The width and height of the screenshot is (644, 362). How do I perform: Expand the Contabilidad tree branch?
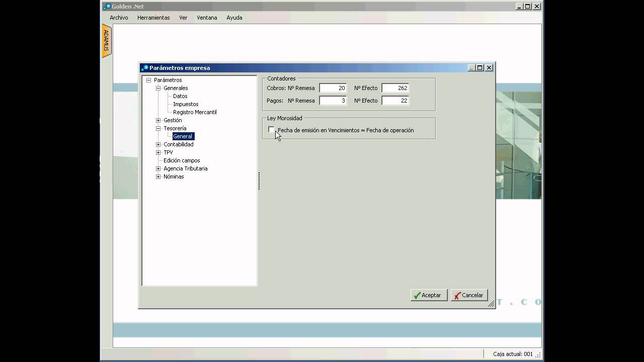[x=158, y=144]
